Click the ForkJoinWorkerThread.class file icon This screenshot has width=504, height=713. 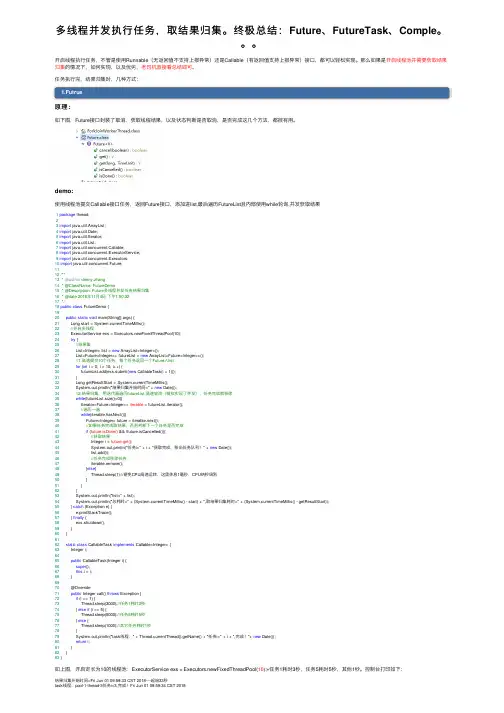click(x=84, y=131)
